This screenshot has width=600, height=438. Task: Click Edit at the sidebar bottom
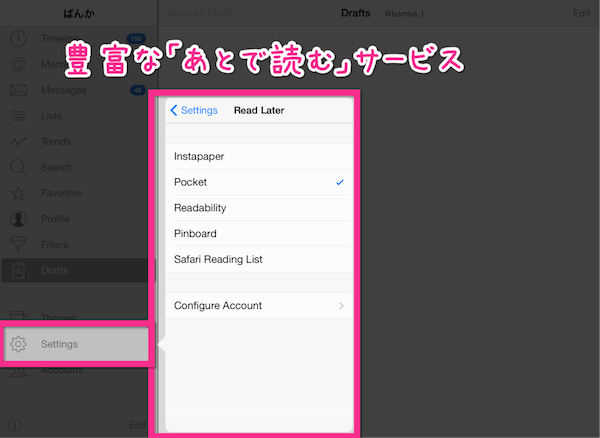[x=138, y=425]
